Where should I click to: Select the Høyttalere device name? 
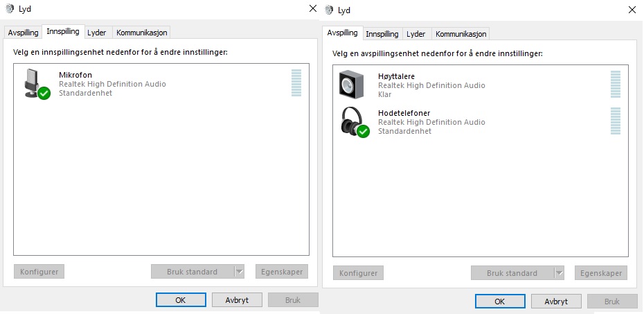(396, 76)
